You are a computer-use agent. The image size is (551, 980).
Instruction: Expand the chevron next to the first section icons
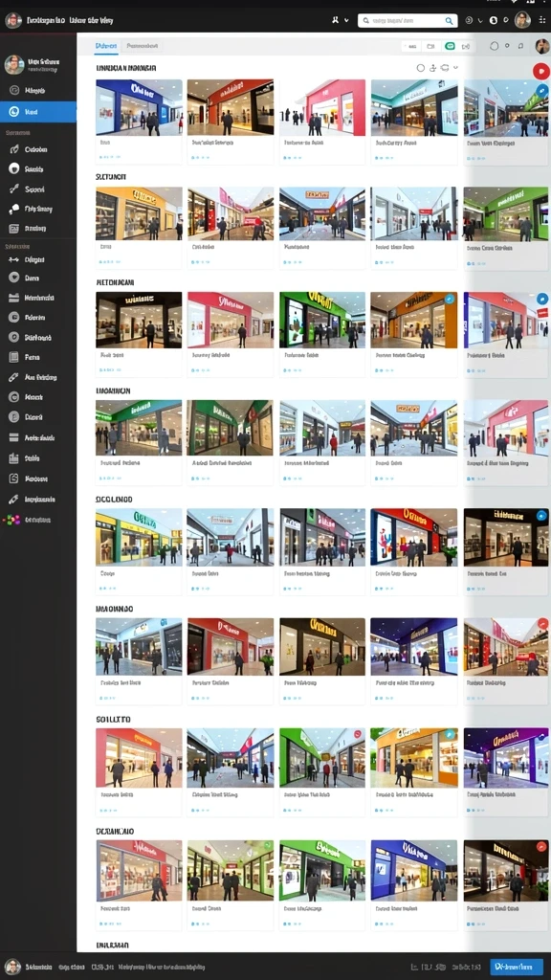click(x=456, y=68)
